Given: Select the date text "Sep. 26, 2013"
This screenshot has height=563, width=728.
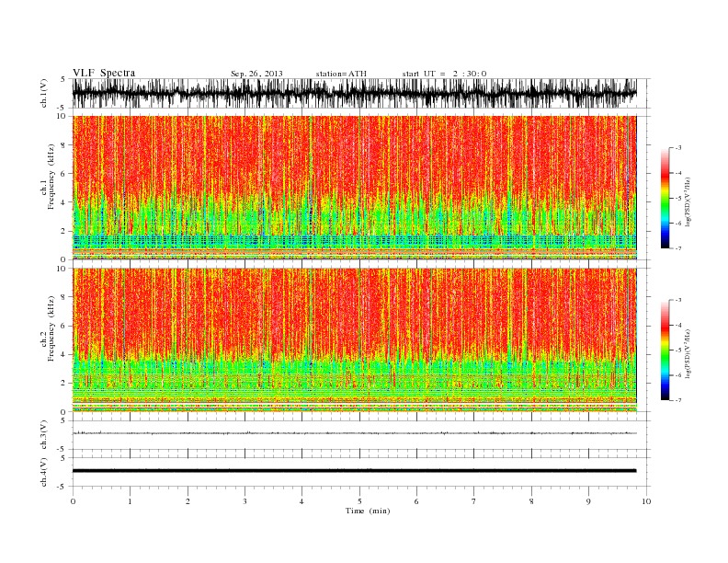Looking at the screenshot, I should tap(256, 74).
